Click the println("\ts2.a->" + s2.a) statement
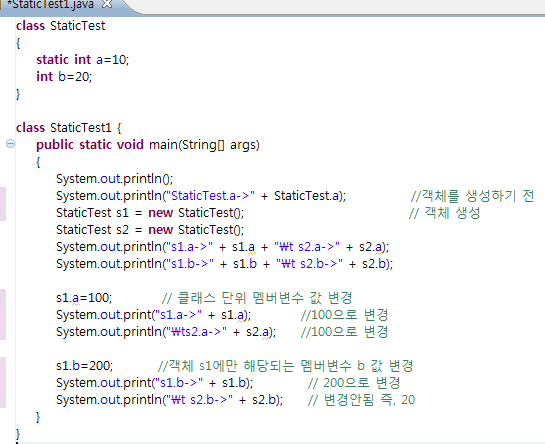 point(166,332)
